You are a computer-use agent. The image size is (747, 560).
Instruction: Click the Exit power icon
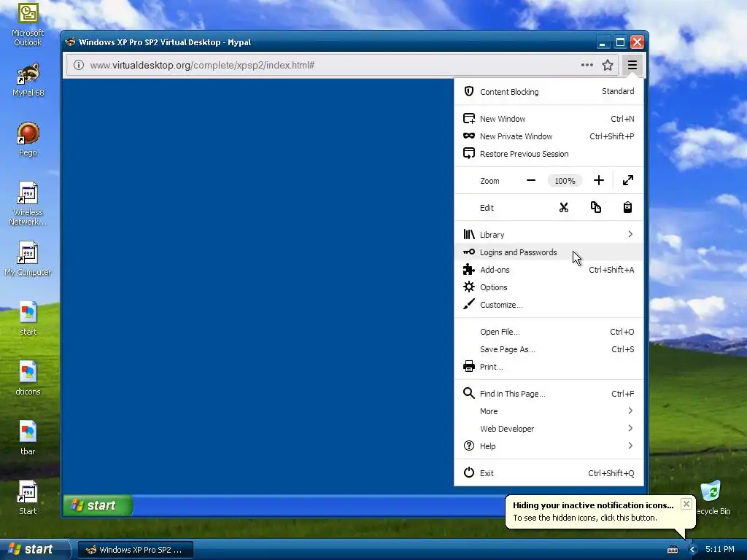[469, 472]
